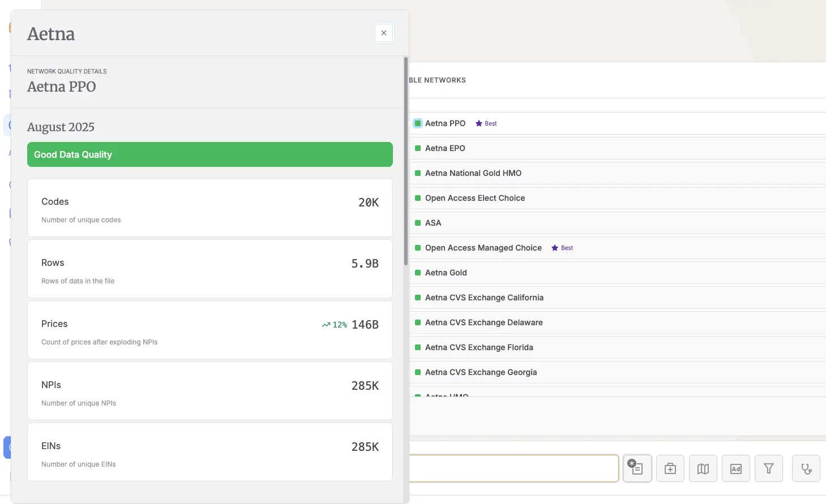
Task: Select Open Access Elect Choice network
Action: click(617, 198)
